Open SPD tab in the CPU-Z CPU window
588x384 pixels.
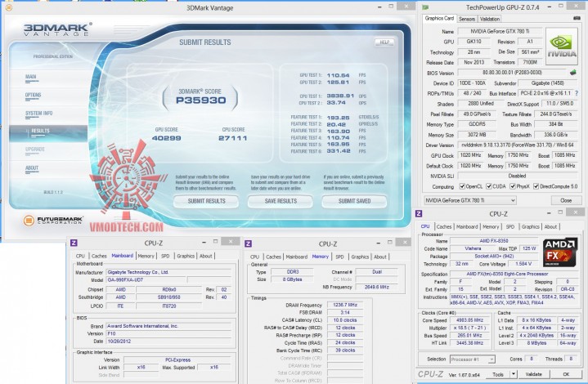point(510,226)
